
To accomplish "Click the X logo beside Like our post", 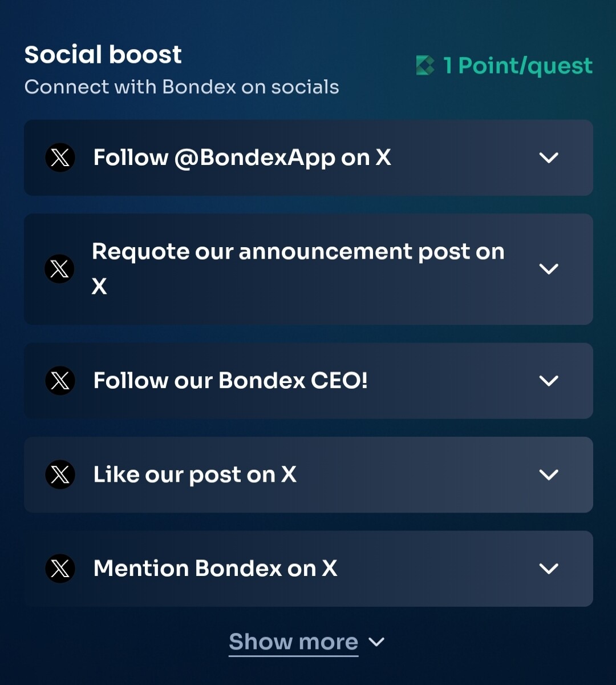I will (x=60, y=474).
